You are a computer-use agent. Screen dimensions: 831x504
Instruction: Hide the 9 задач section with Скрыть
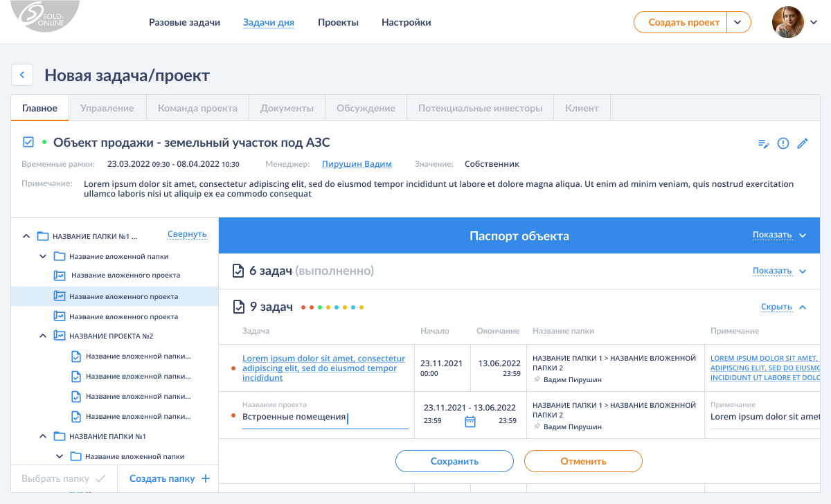[x=784, y=307]
